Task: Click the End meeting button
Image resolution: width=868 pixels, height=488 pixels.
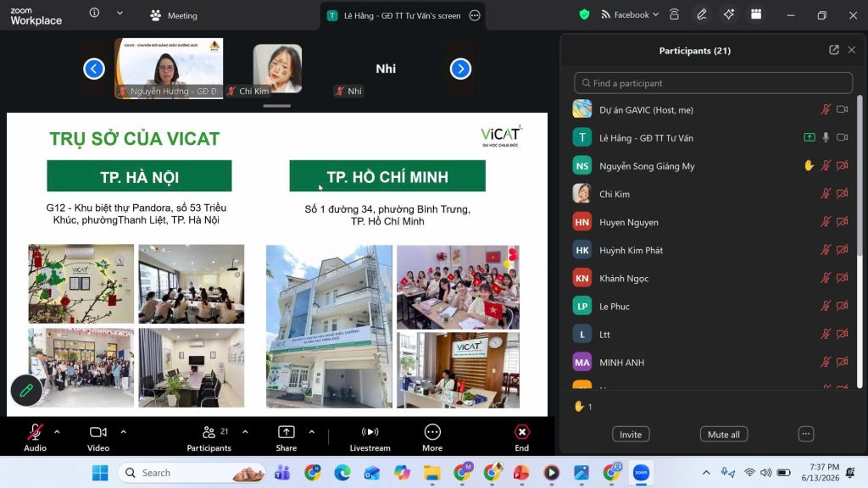Action: 522,438
